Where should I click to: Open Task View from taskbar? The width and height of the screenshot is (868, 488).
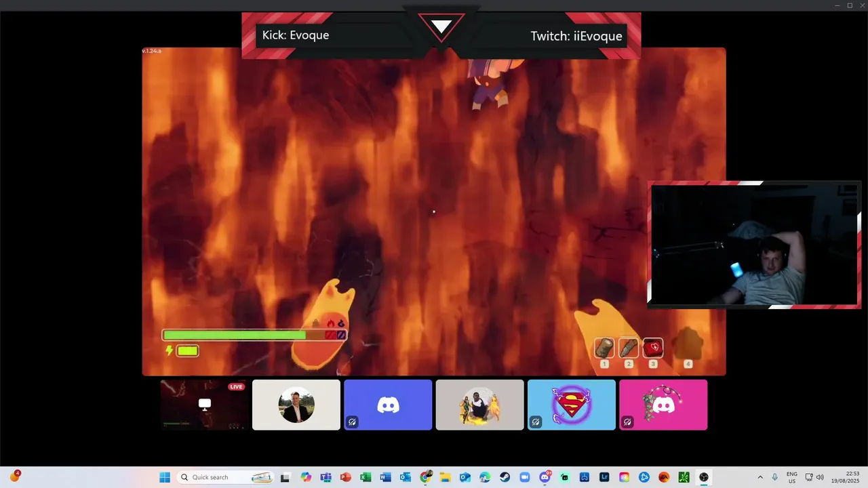[x=285, y=477]
